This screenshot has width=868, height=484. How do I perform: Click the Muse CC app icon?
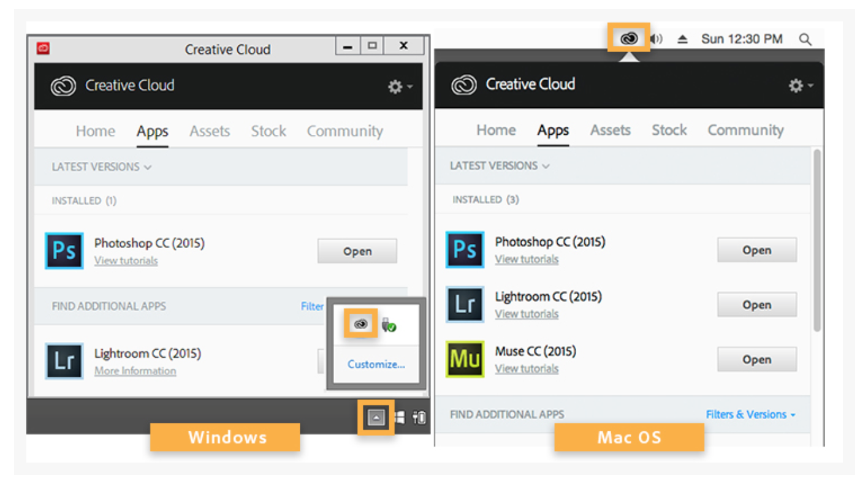[x=465, y=360]
